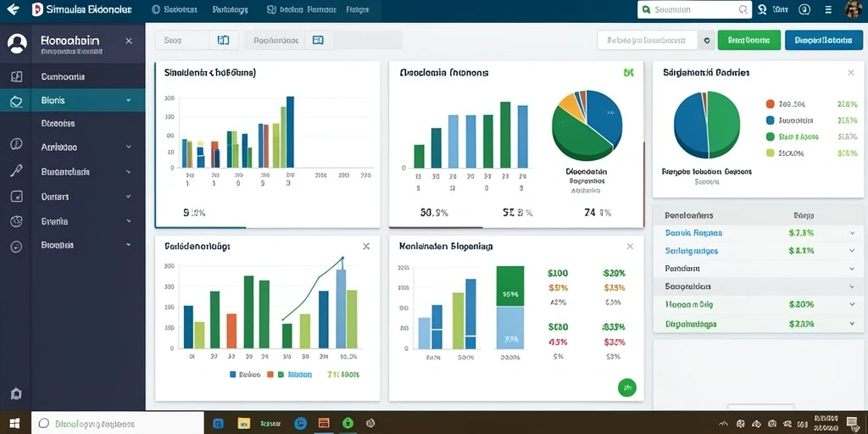Open the dropdown arrow next to green button
Screen dimensions: 868x434
click(x=706, y=41)
